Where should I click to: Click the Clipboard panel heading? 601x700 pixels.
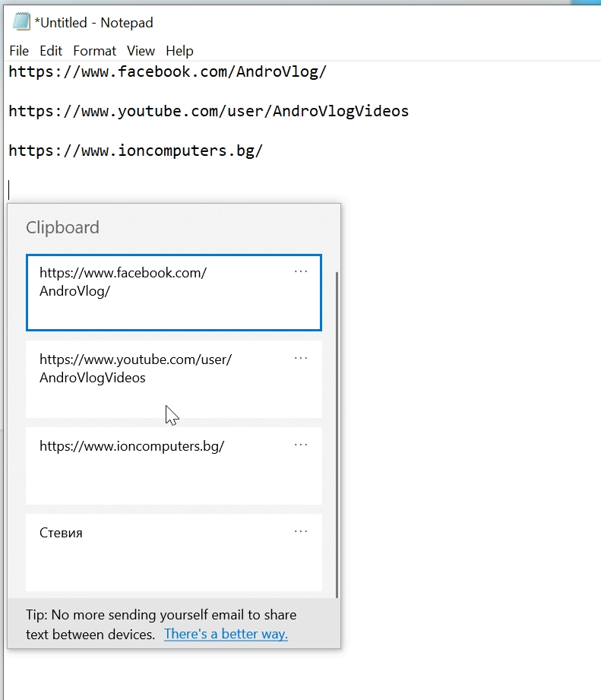(x=62, y=228)
